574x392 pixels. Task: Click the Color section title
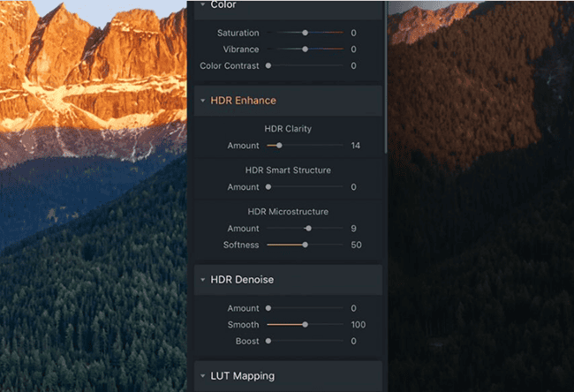[223, 4]
